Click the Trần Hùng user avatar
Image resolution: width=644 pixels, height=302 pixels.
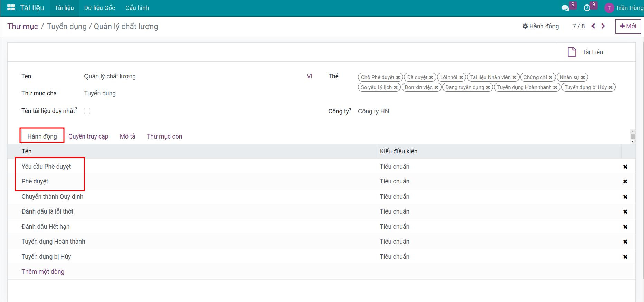coord(609,8)
